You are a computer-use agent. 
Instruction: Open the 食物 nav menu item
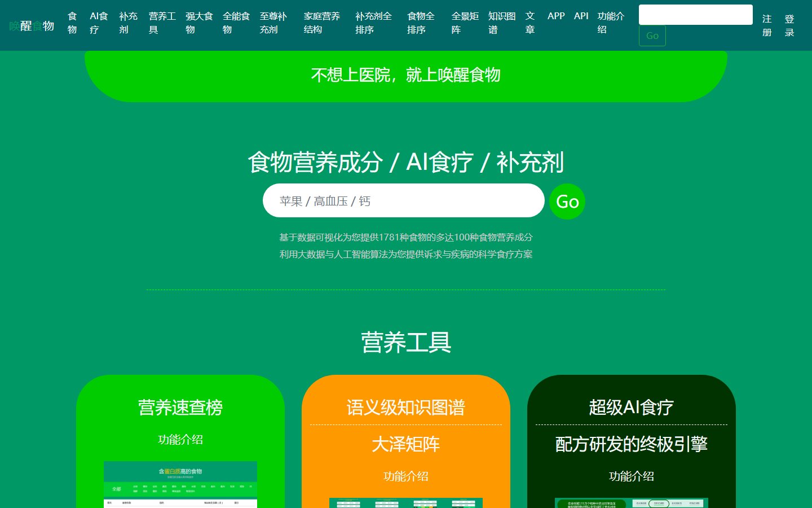(x=72, y=23)
